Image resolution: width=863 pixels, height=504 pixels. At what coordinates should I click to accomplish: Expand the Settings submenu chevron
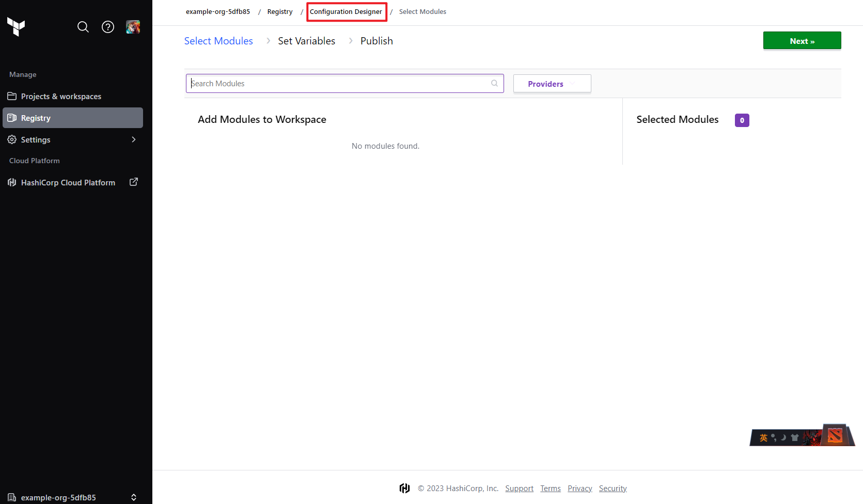(134, 139)
